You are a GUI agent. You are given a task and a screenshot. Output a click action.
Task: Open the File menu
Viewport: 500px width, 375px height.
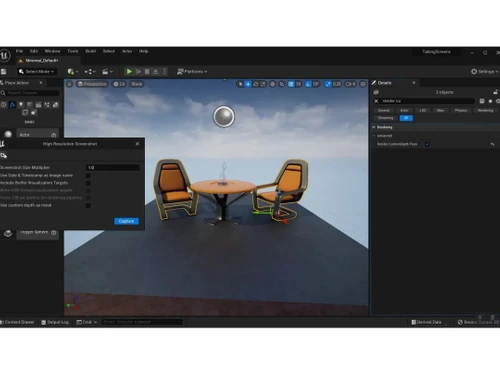pyautogui.click(x=19, y=51)
